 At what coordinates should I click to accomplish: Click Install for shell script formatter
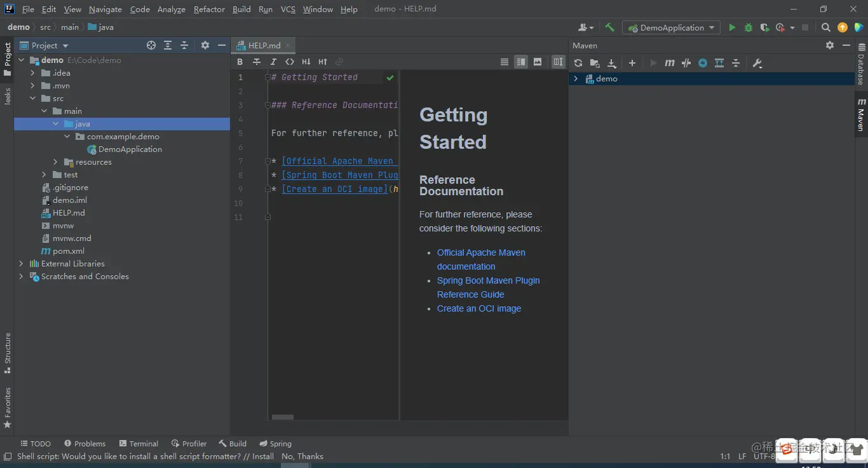[x=262, y=456]
